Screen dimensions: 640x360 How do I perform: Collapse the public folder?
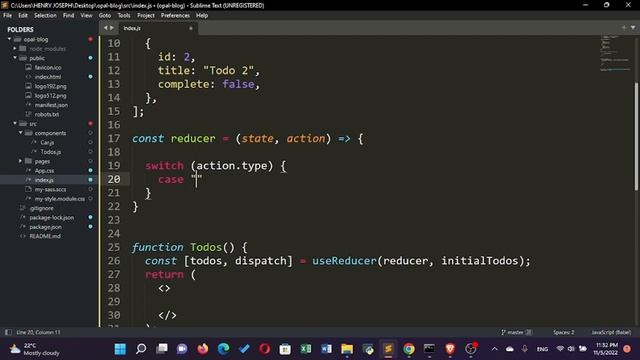click(15, 58)
